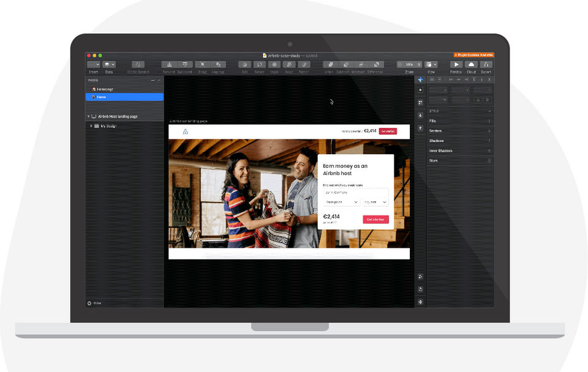
Task: Click the Preview play button
Action: (456, 64)
